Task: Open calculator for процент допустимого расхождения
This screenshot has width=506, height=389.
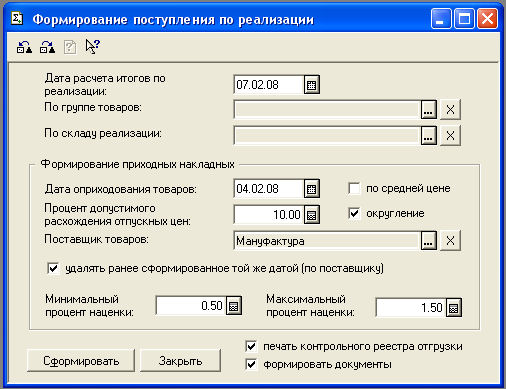Action: click(x=312, y=215)
